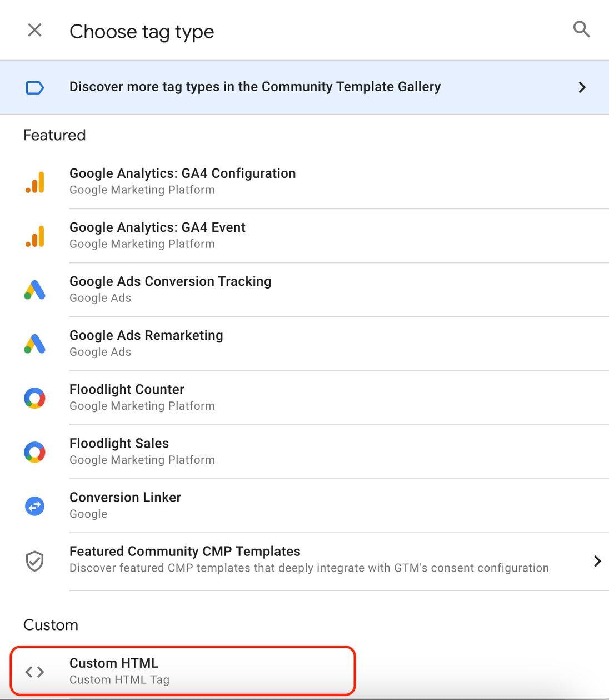This screenshot has height=700, width=609.
Task: Click the Custom HTML code brackets icon
Action: coord(34,671)
